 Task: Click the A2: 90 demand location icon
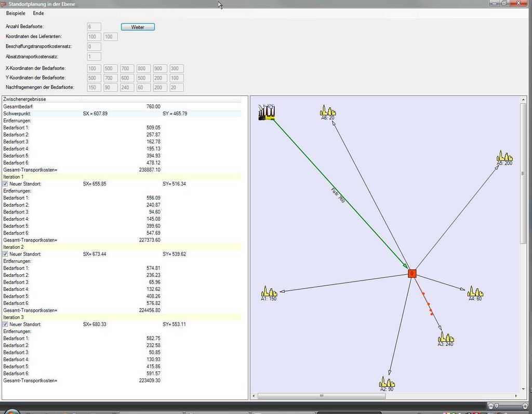click(387, 382)
